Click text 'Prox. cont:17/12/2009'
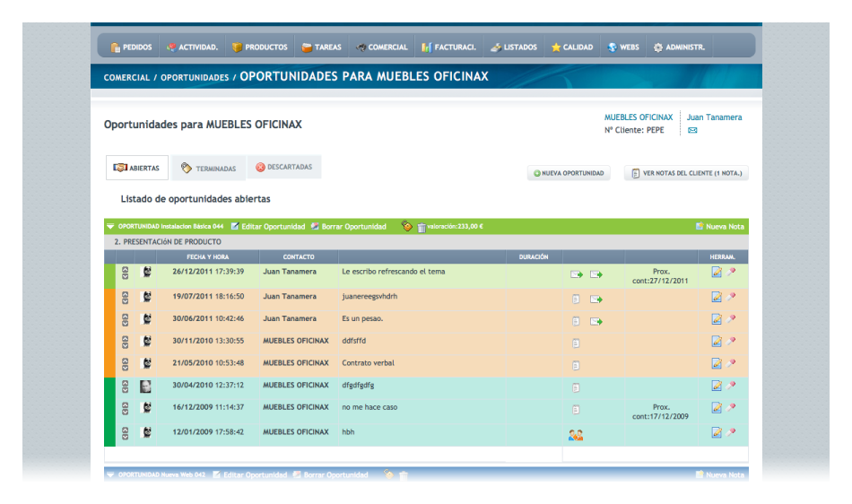This screenshot has width=852, height=504. [x=661, y=412]
